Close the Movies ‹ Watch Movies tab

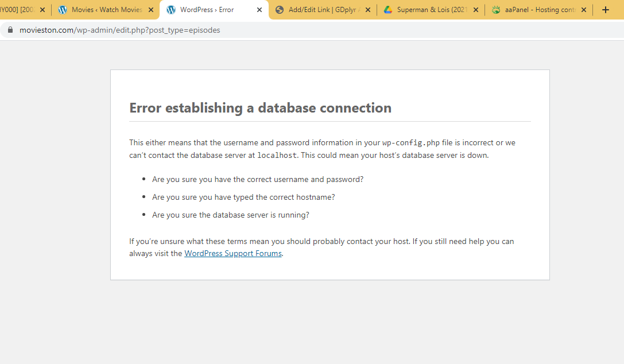(x=151, y=10)
